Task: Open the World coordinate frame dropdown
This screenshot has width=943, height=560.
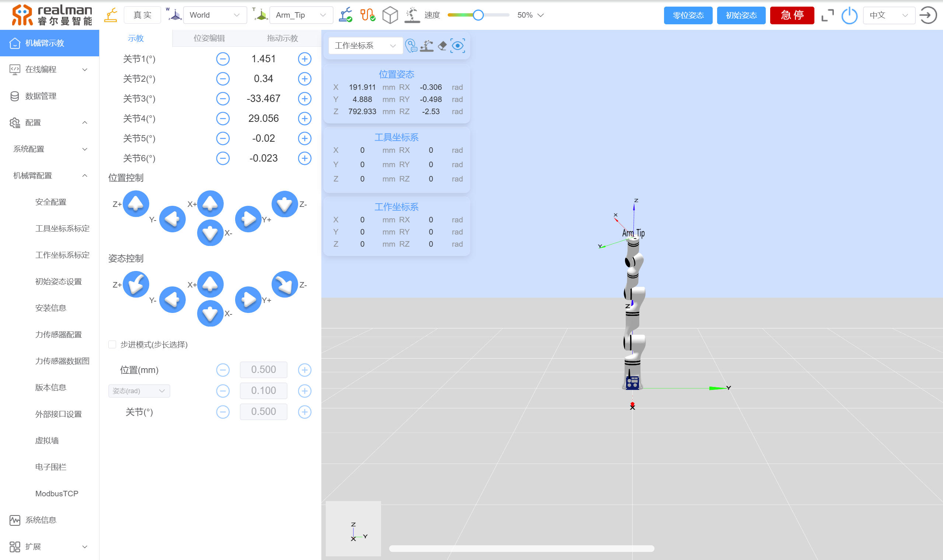Action: click(x=215, y=15)
